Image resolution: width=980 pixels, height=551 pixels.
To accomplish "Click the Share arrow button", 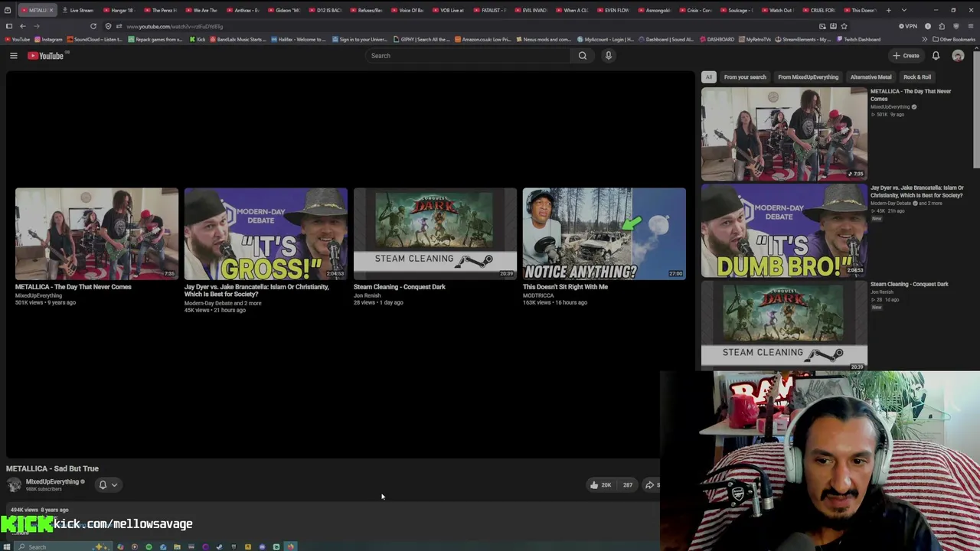I will (650, 484).
